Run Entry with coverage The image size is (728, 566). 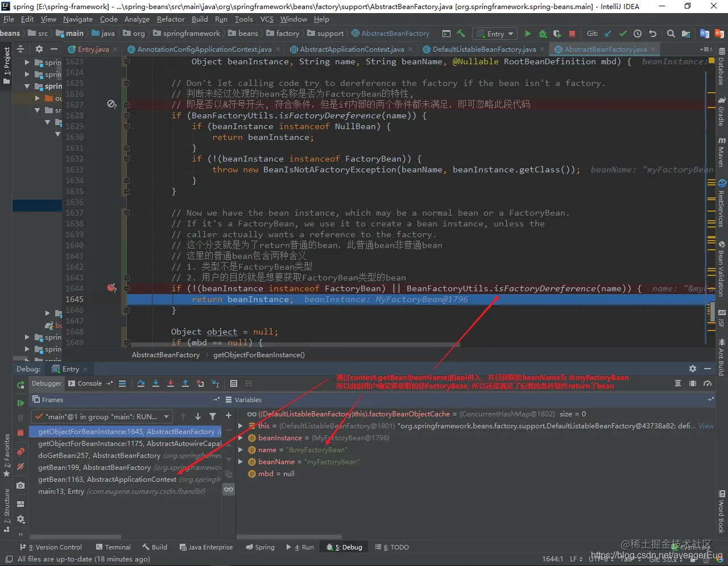tap(557, 34)
